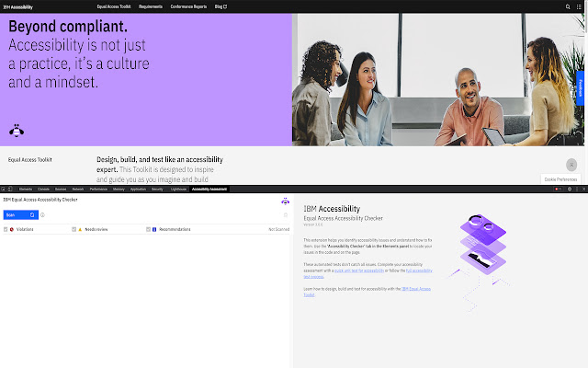Click the bee logo on purple banner

17,131
